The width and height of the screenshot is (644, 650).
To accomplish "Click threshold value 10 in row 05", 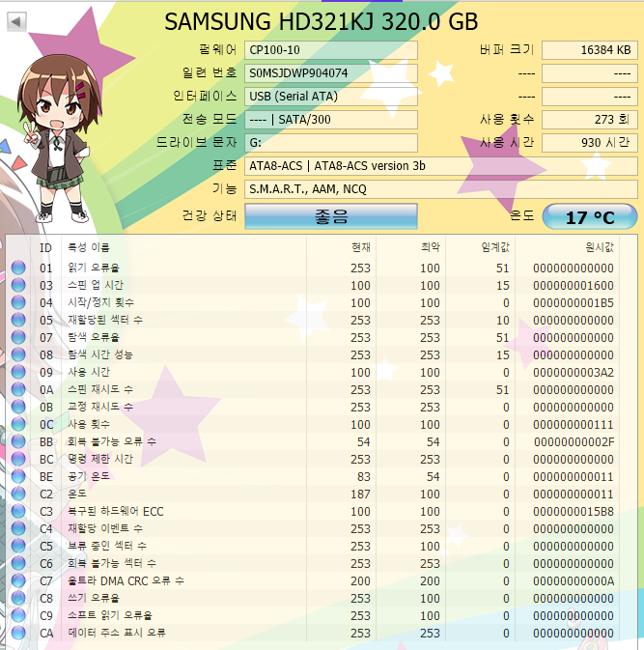I will pos(503,321).
